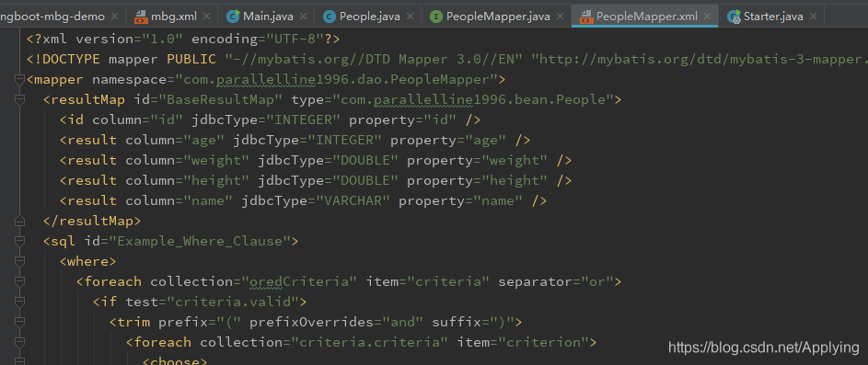
Task: Click the property="height" attribute
Action: pyautogui.click(x=477, y=180)
